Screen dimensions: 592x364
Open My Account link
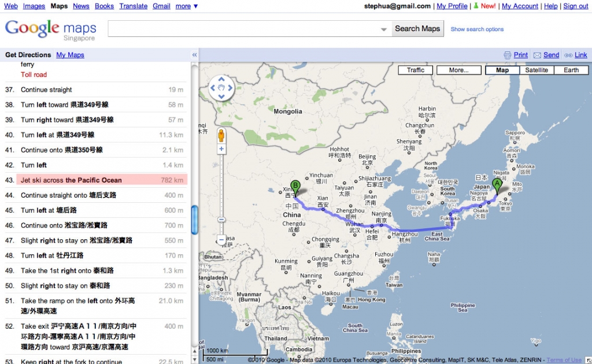pyautogui.click(x=520, y=6)
